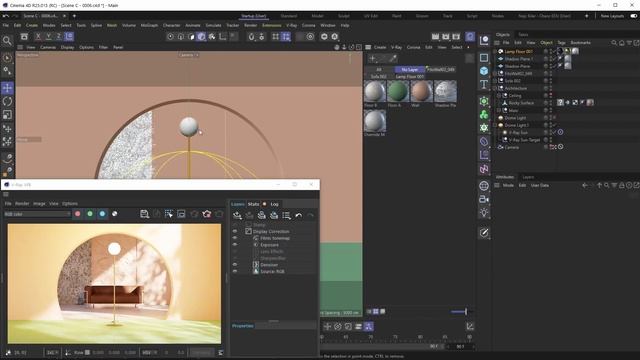Select the Camera object in Object Manager
The height and width of the screenshot is (360, 640).
[x=512, y=147]
